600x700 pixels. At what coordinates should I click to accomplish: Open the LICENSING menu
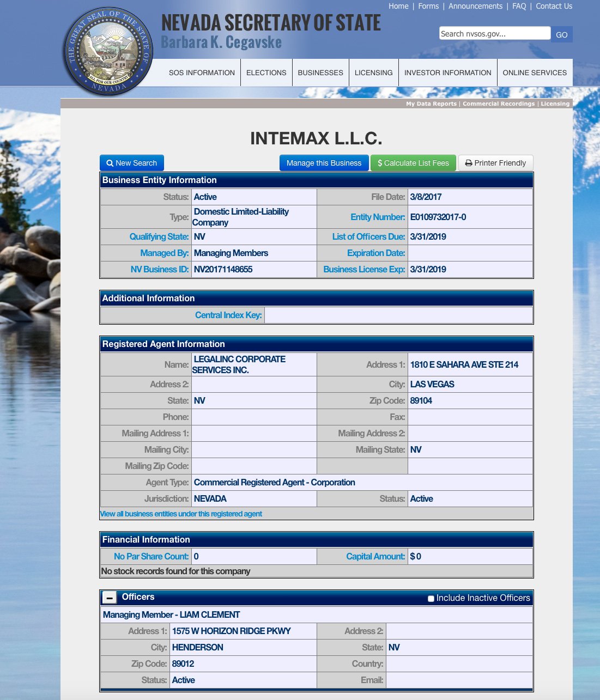tap(373, 72)
